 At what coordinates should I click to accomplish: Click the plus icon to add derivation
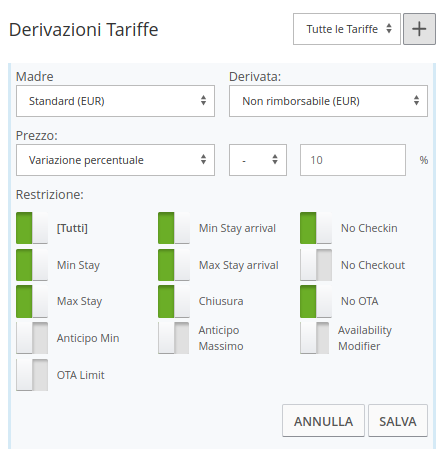click(419, 29)
